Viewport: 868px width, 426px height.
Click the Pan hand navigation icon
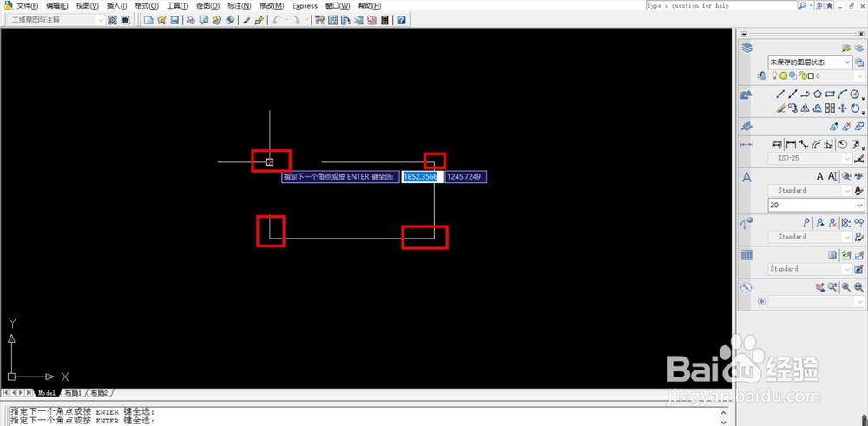tap(820, 287)
